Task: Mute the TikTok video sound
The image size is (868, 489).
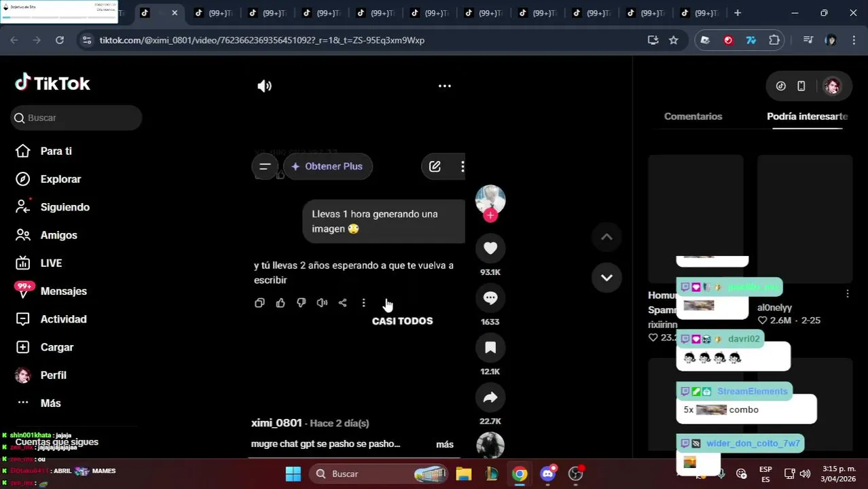Action: pos(264,86)
